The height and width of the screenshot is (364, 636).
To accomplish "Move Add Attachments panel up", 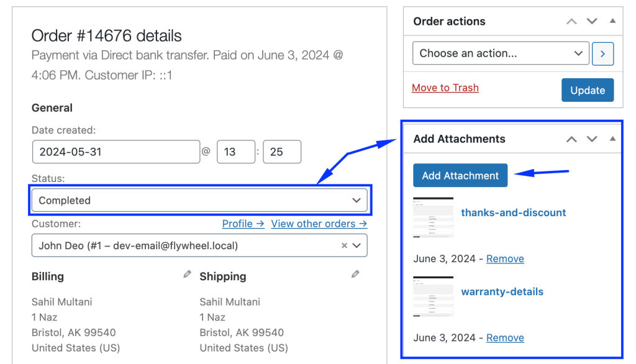I will point(571,139).
